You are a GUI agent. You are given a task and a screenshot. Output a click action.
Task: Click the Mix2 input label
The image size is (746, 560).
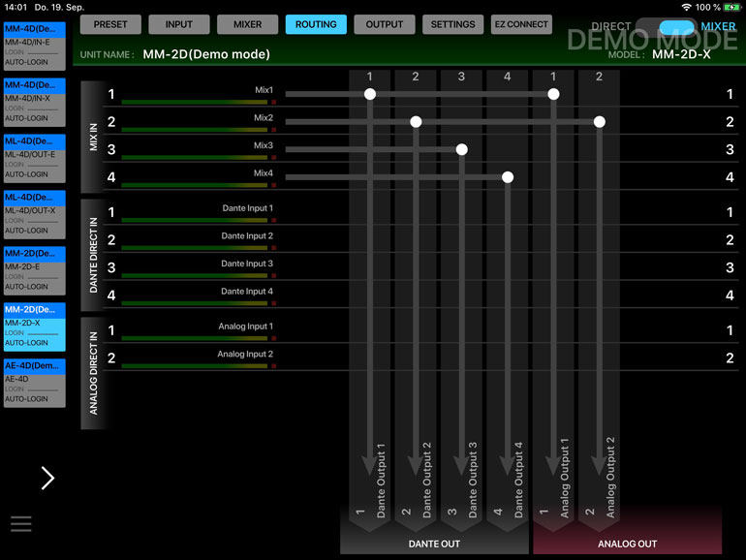pyautogui.click(x=264, y=117)
